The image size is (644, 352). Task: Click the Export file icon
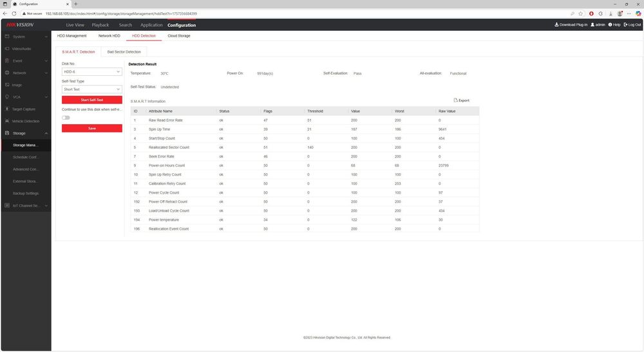pyautogui.click(x=455, y=100)
